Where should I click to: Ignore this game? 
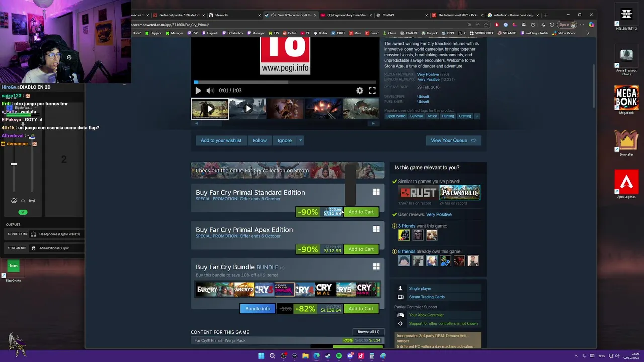pyautogui.click(x=284, y=140)
